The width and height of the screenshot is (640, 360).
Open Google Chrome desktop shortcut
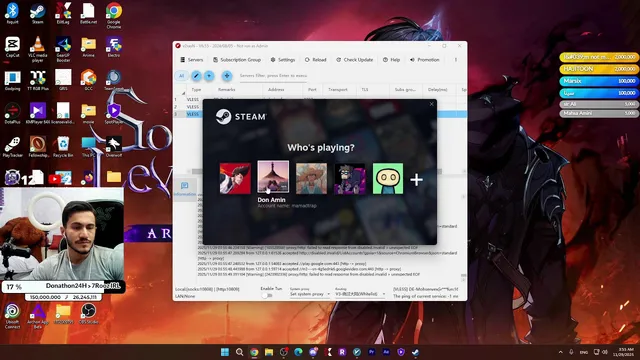113,16
